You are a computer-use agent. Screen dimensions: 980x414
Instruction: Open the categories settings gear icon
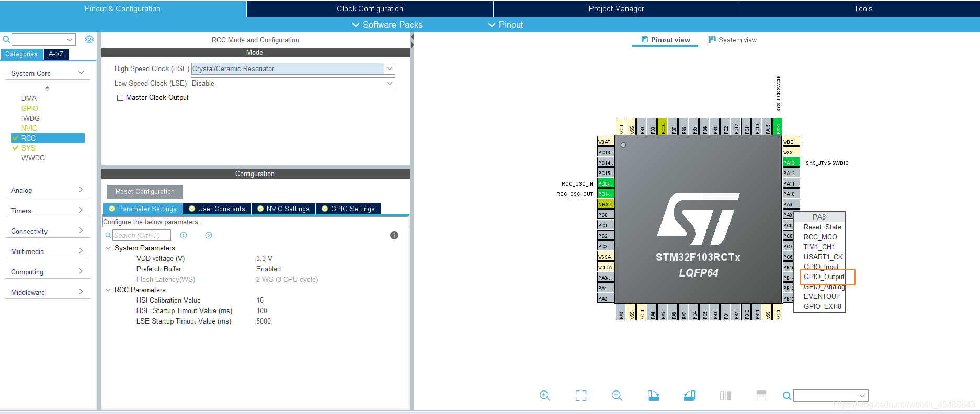(89, 39)
